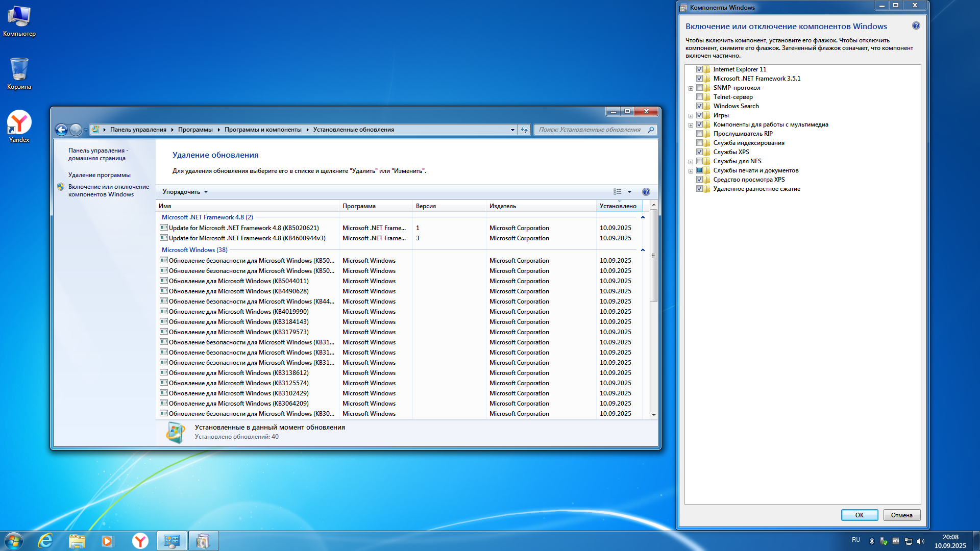This screenshot has width=980, height=551.
Task: Open Программы from the breadcrumb path
Action: [194, 130]
